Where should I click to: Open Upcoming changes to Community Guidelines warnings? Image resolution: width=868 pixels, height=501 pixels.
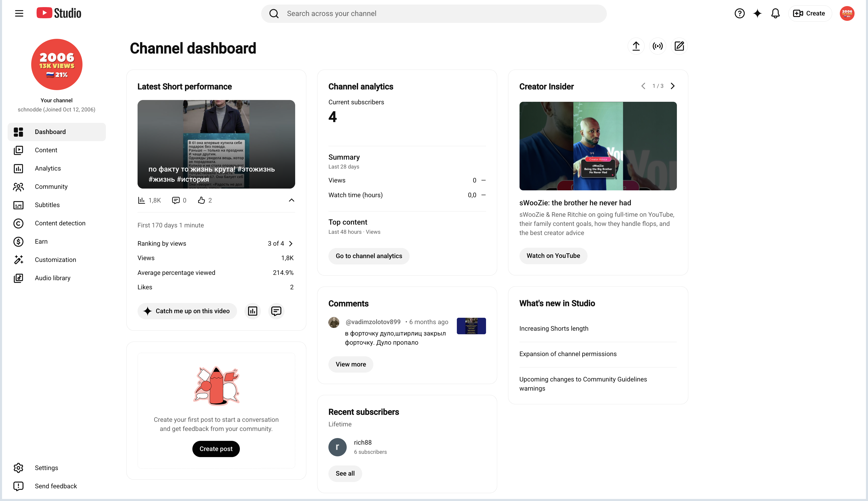coord(583,384)
